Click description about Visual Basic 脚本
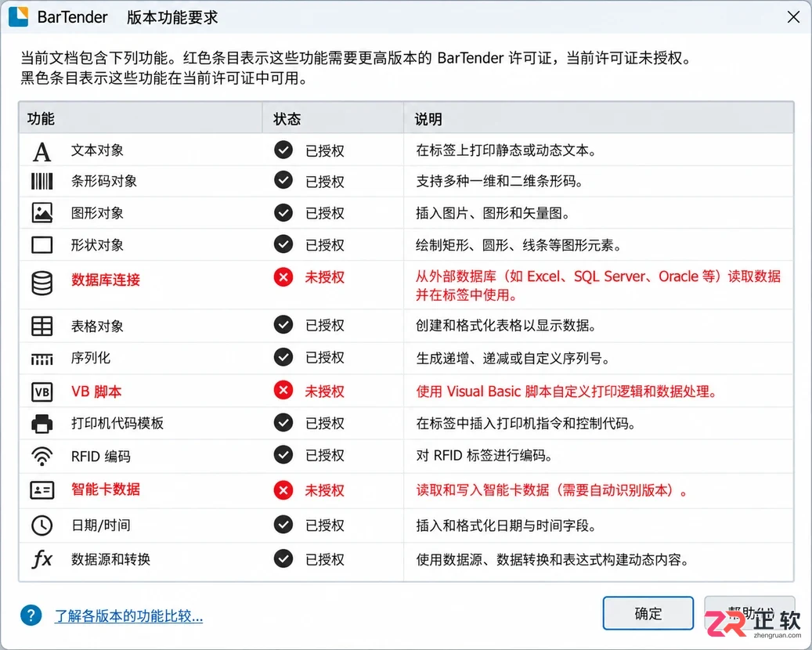812x650 pixels. tap(567, 392)
